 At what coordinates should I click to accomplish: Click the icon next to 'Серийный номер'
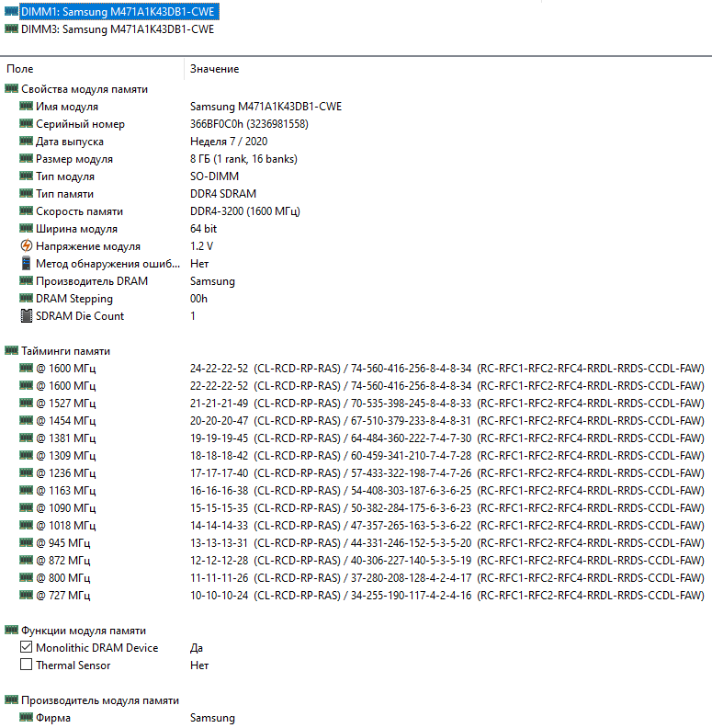[x=26, y=123]
